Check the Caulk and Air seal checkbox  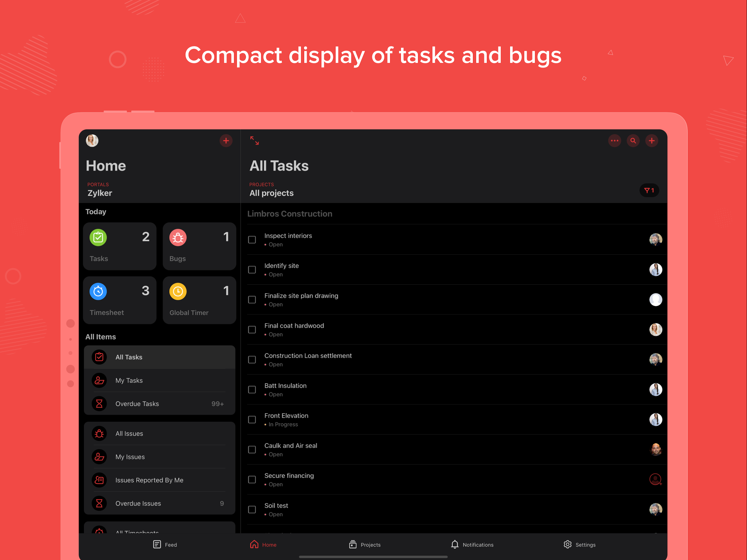coord(252,450)
